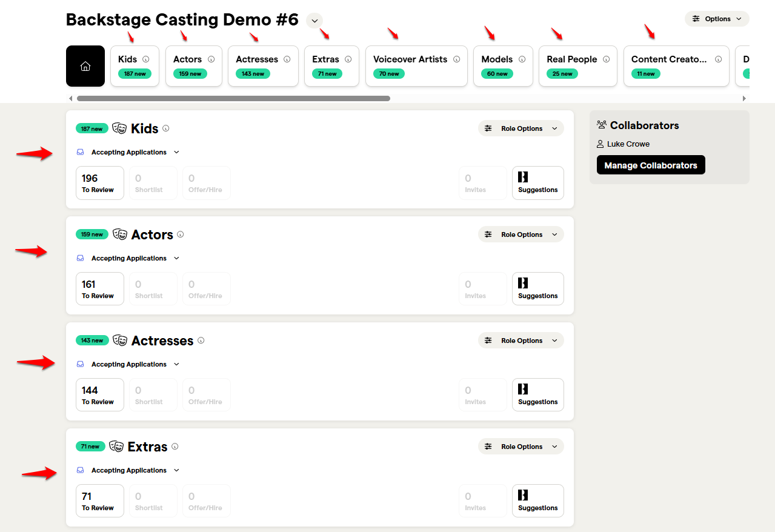Open Role Options for Actors
The width and height of the screenshot is (775, 532).
point(521,234)
